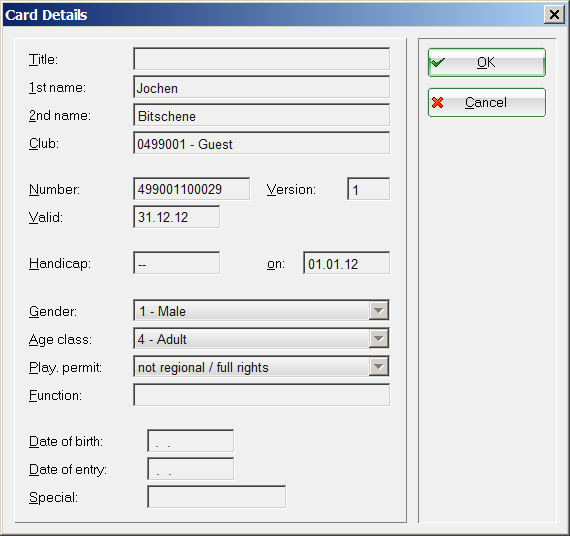Expand the Gender dropdown arrow
This screenshot has width=570, height=536.
point(378,311)
